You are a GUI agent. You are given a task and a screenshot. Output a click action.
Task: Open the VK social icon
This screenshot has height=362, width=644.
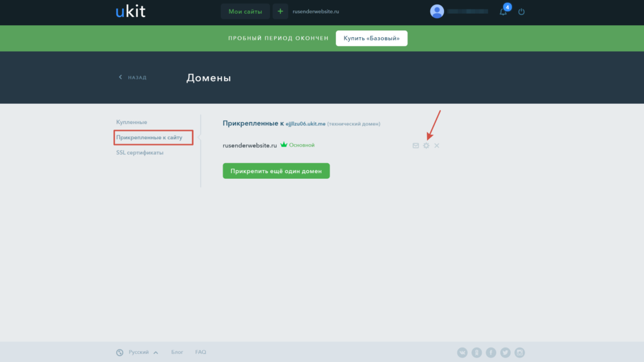point(462,353)
